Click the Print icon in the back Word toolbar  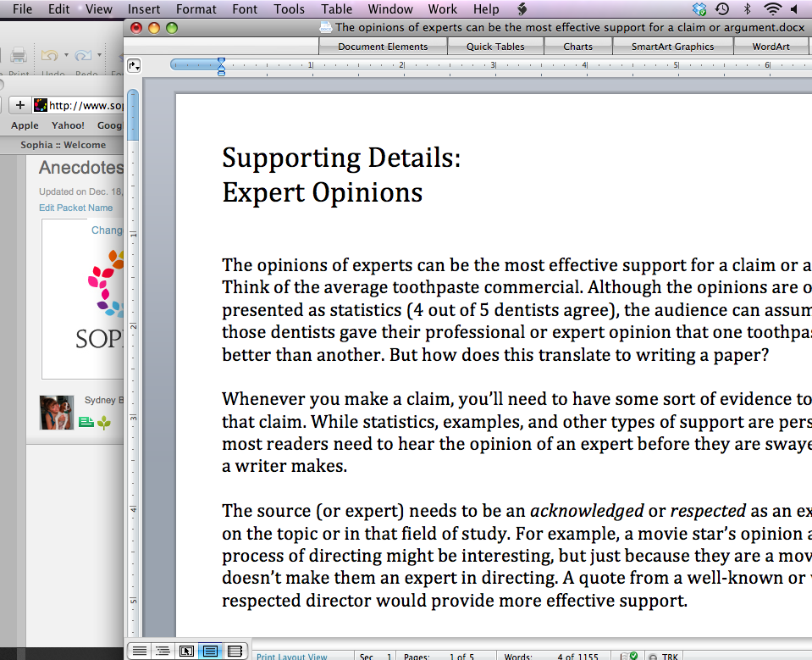[x=19, y=55]
